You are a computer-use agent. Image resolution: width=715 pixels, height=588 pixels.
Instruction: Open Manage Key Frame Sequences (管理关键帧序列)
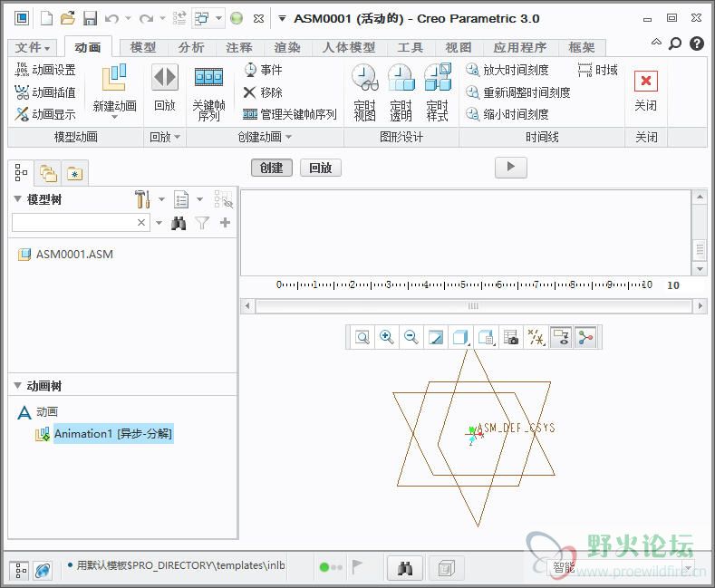(290, 114)
